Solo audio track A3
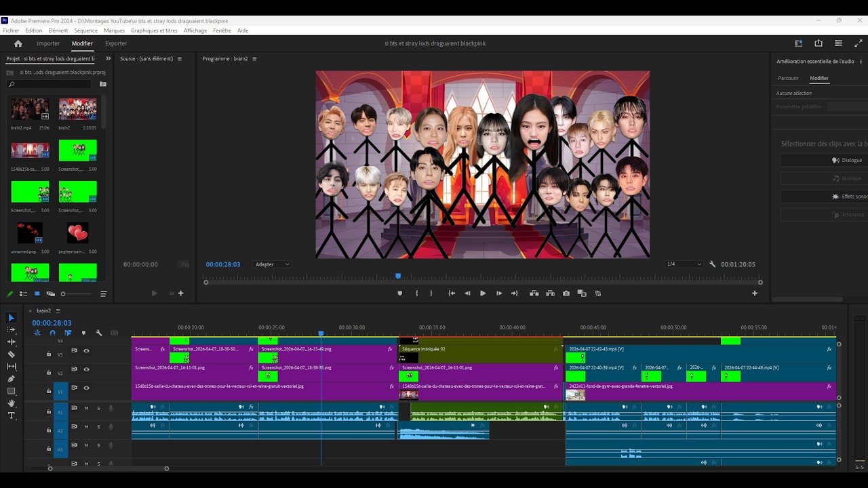The height and width of the screenshot is (488, 868). click(x=98, y=445)
